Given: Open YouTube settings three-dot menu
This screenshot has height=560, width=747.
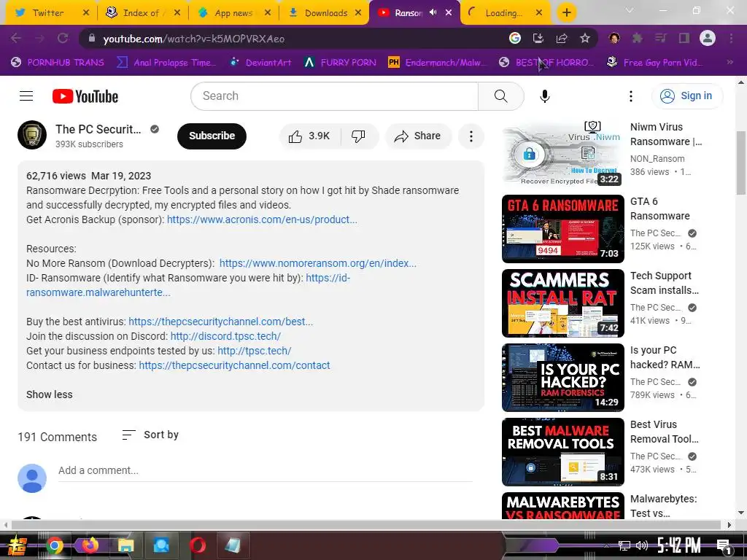Looking at the screenshot, I should 631,96.
